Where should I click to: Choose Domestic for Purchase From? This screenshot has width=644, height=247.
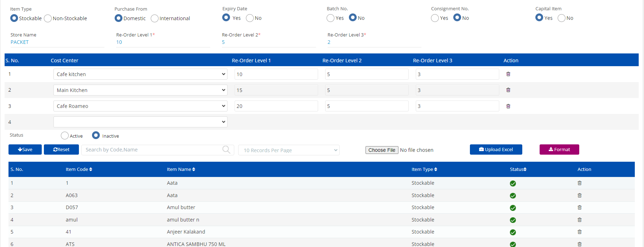pos(119,18)
